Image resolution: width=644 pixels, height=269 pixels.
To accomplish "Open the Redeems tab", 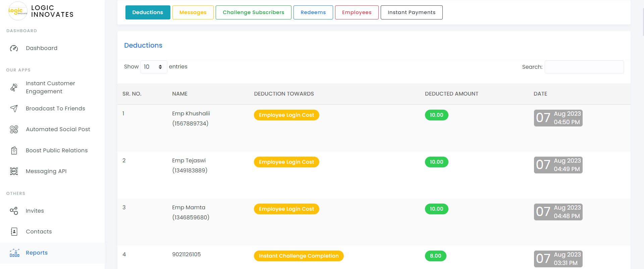I will 313,12.
